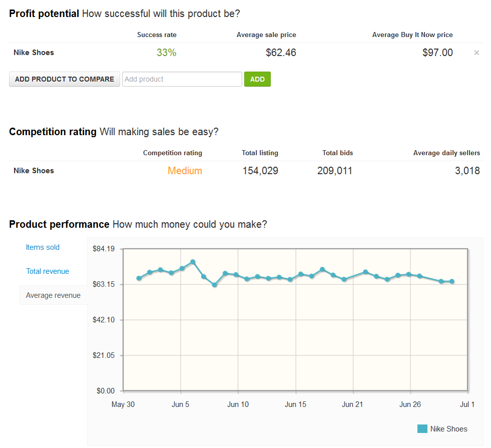Select Nike Shoes in the Profit potential row
Image resolution: width=491 pixels, height=448 pixels.
tap(34, 53)
